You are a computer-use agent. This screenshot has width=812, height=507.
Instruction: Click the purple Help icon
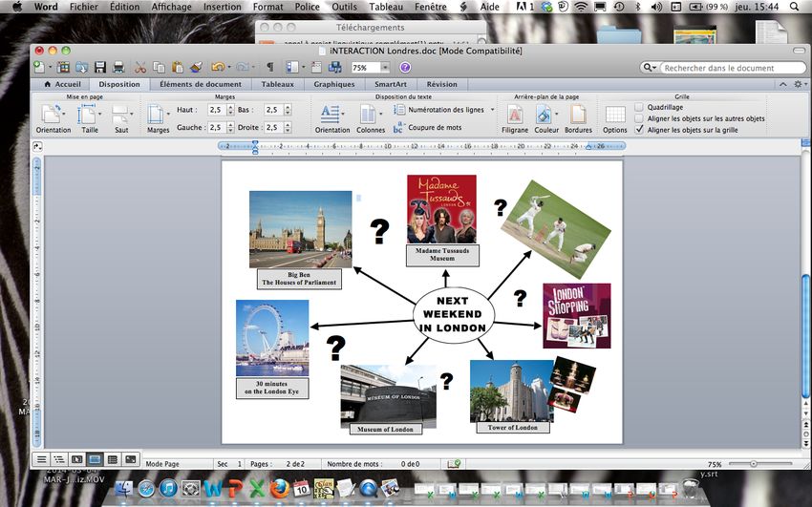[405, 67]
